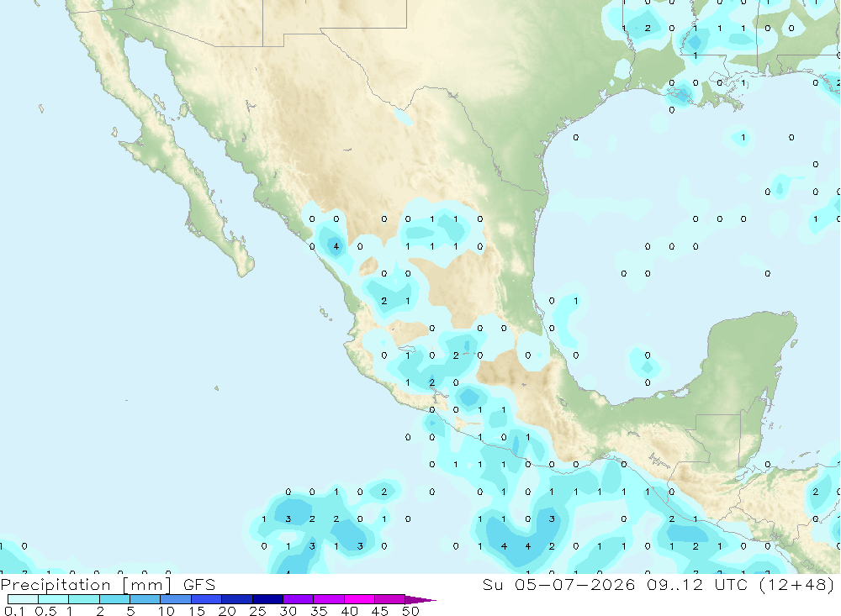Click the 1–2 mm legend color swatch
This screenshot has width=841, height=616.
pos(84,599)
